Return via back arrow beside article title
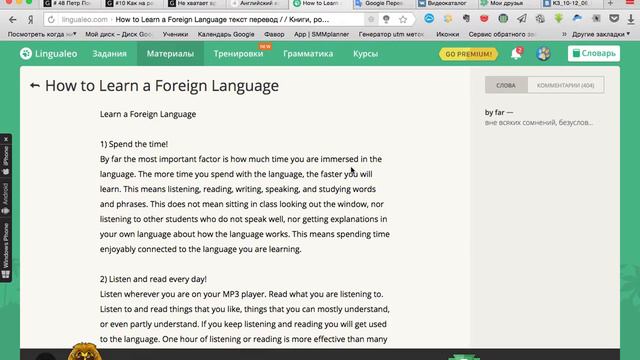640x360 pixels. [x=35, y=85]
